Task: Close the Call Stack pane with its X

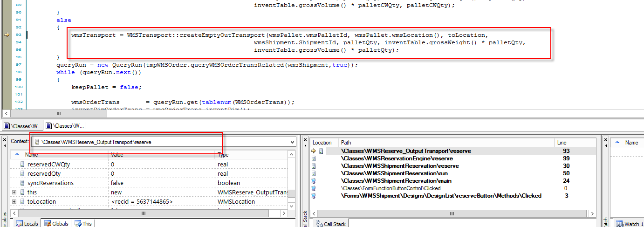Action: point(304,139)
